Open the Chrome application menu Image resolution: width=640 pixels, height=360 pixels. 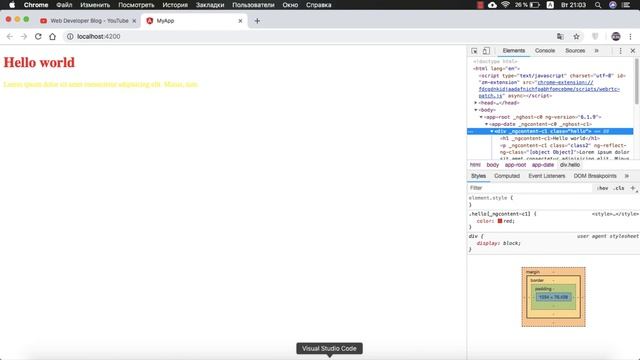tap(36, 5)
